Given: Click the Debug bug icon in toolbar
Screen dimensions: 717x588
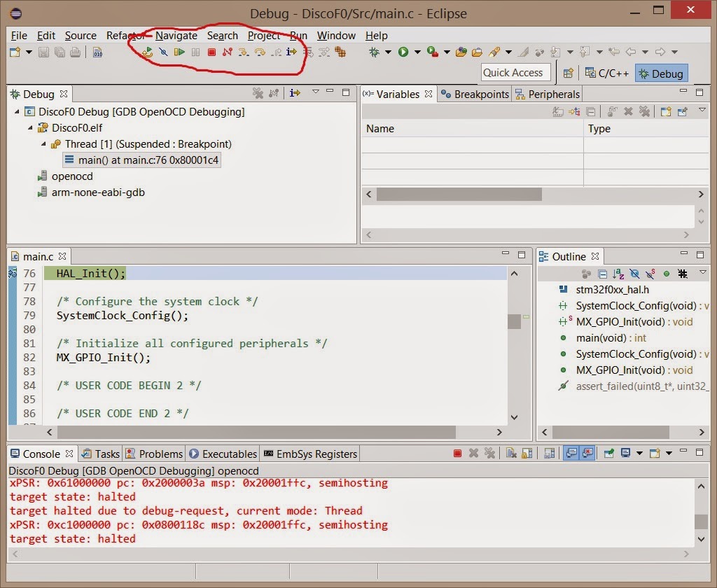Looking at the screenshot, I should pyautogui.click(x=375, y=52).
